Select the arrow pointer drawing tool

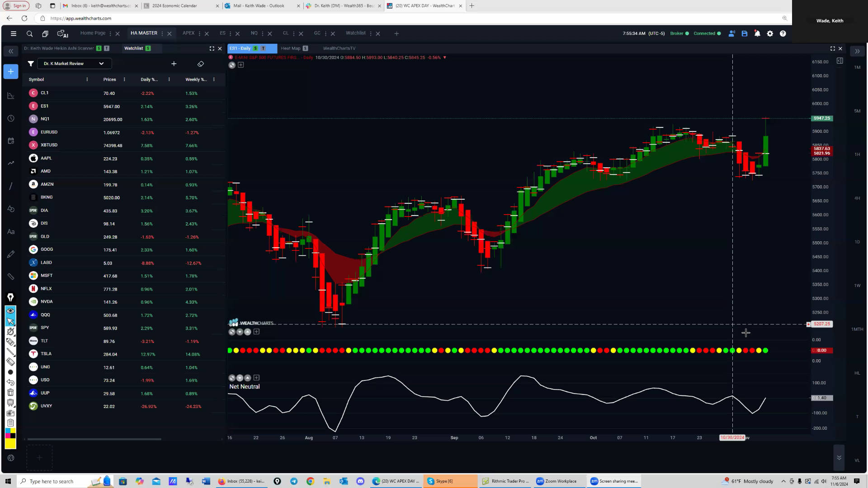tap(10, 321)
